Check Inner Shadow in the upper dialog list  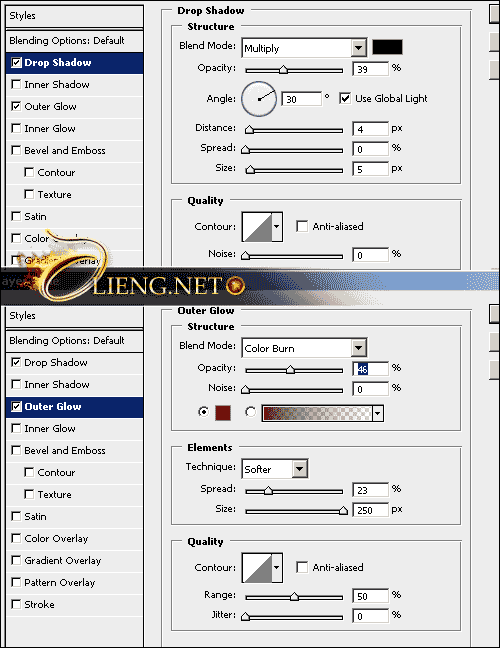coord(16,84)
